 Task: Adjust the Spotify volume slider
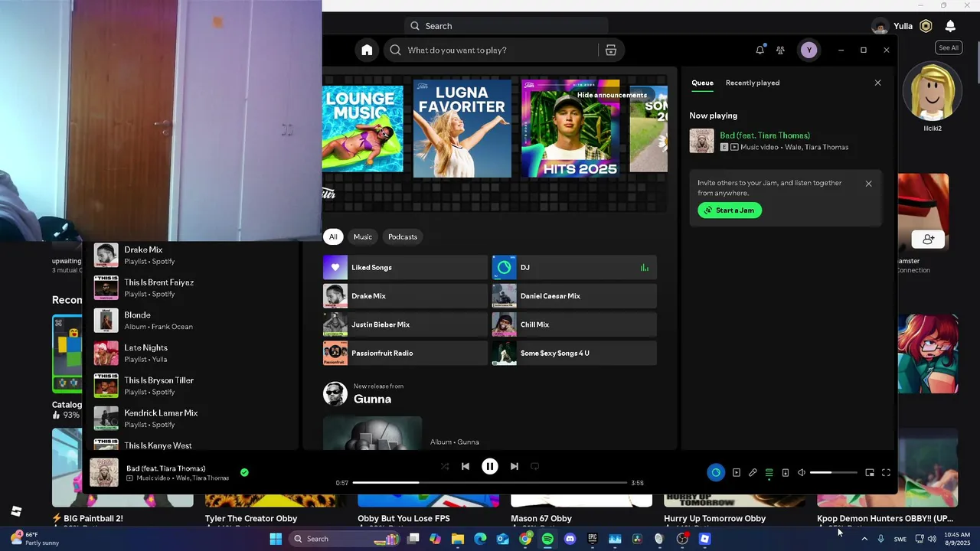click(834, 472)
